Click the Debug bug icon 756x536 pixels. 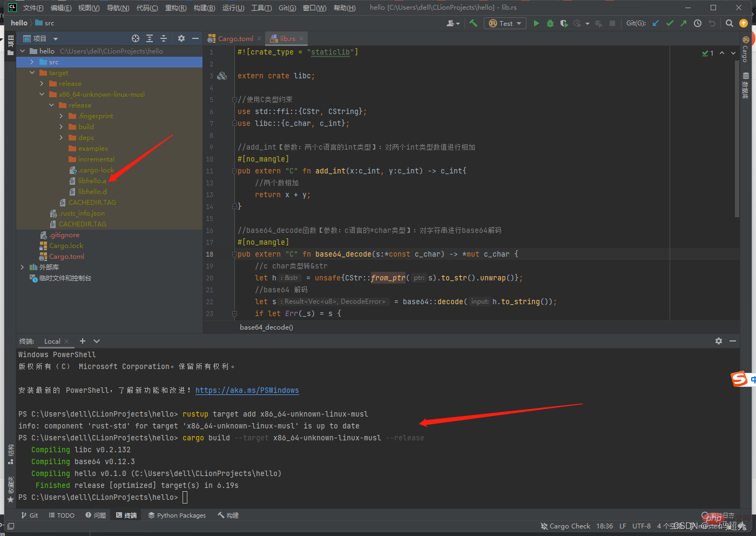[x=550, y=23]
